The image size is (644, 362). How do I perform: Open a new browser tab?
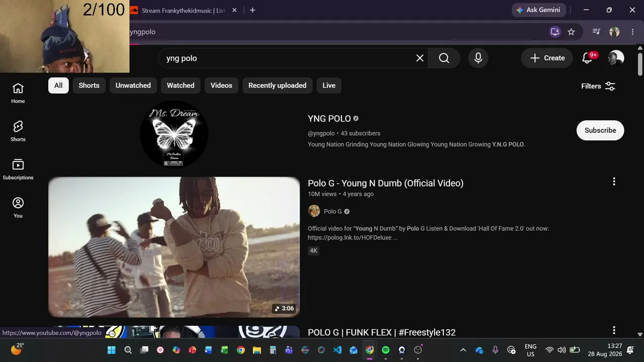coord(253,10)
